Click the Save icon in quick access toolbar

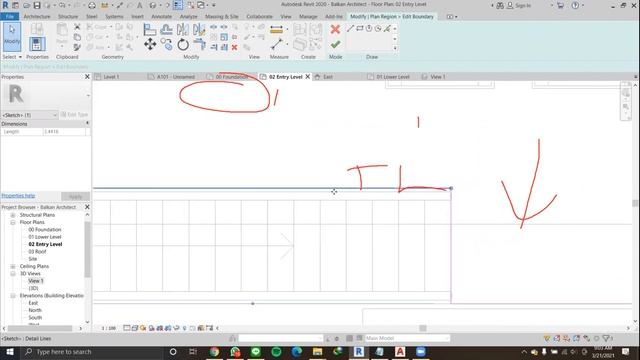(x=37, y=5)
